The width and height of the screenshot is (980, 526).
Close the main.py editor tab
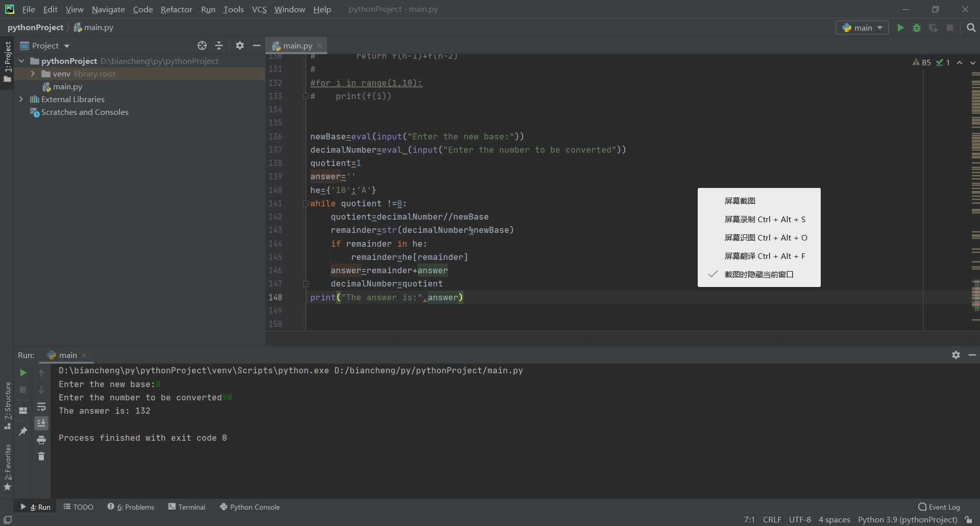coord(320,45)
